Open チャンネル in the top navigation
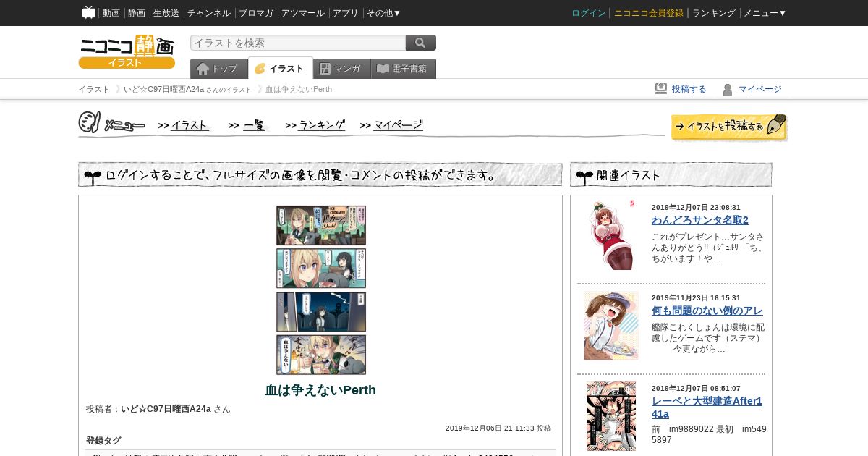Screen dimensions: 868x456 pos(209,13)
